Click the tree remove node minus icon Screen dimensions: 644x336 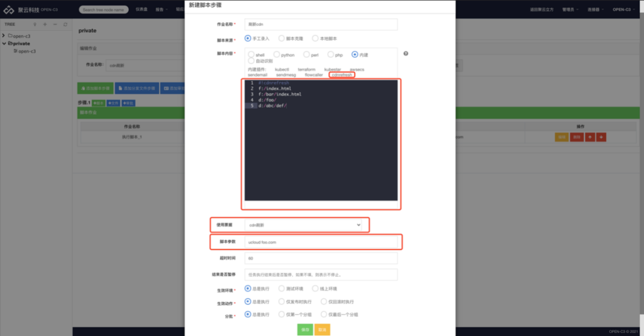(55, 24)
